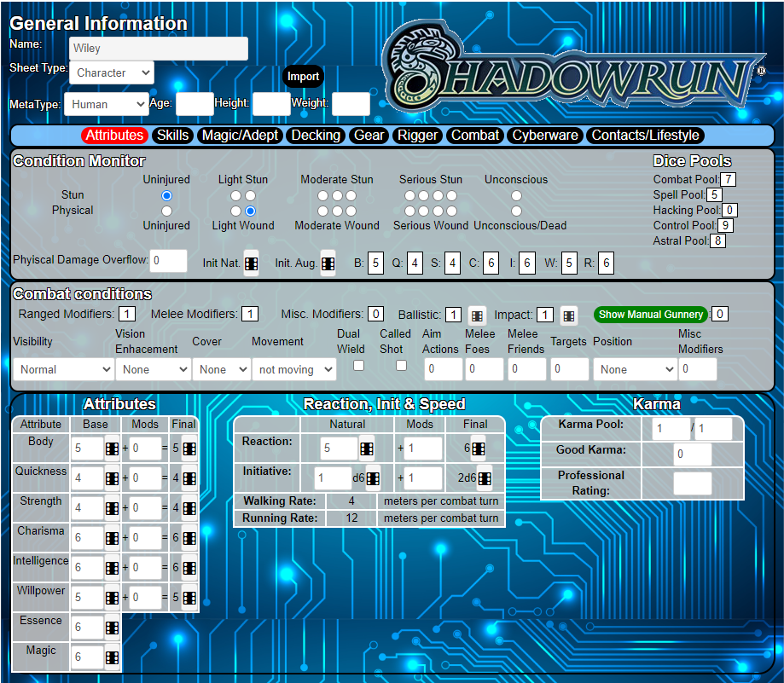This screenshot has width=784, height=683.
Task: Roll natural Initiative d6 dice icon
Action: pos(373,478)
